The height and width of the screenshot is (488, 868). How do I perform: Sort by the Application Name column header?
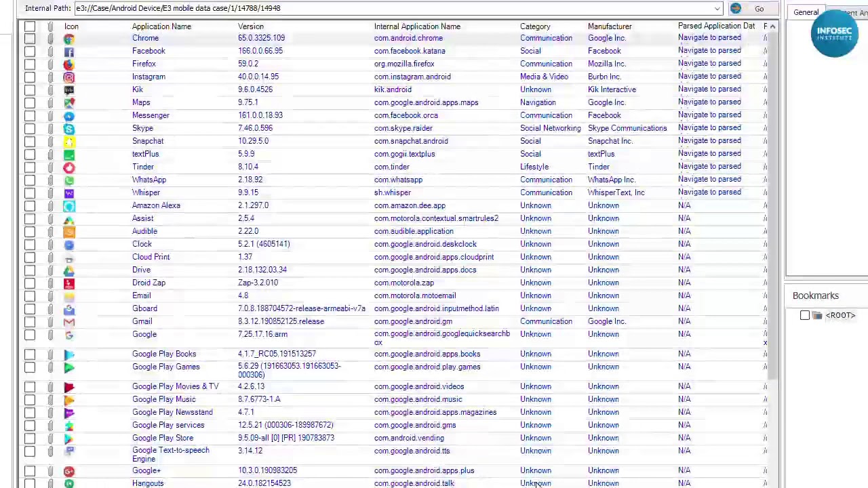click(161, 26)
